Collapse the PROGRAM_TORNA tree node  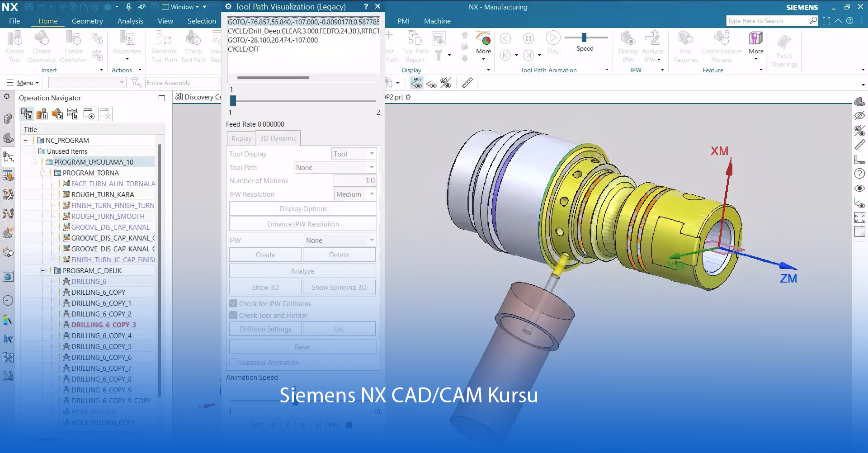42,173
